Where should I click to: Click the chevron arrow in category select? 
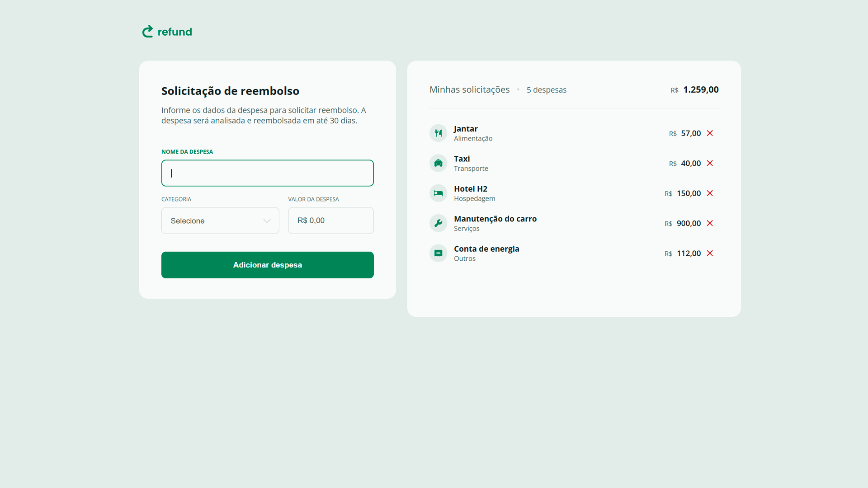[x=267, y=221]
